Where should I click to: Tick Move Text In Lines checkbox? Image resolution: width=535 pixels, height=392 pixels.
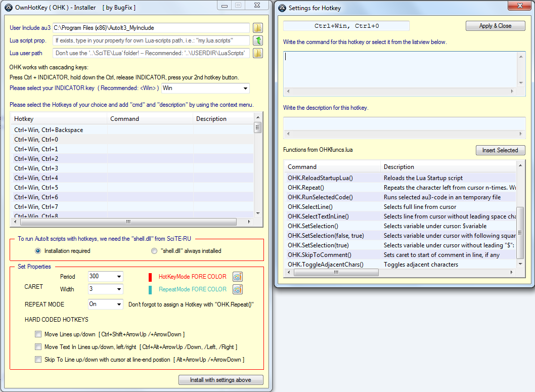38,347
